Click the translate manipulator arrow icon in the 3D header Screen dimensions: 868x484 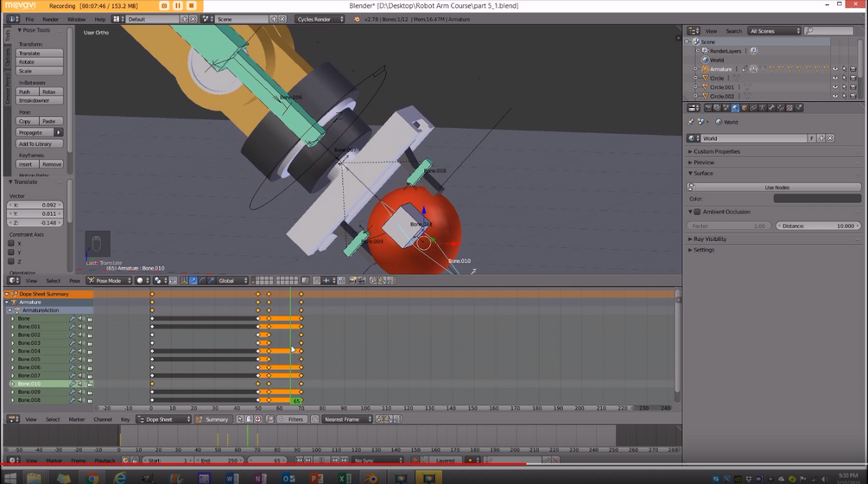click(193, 281)
